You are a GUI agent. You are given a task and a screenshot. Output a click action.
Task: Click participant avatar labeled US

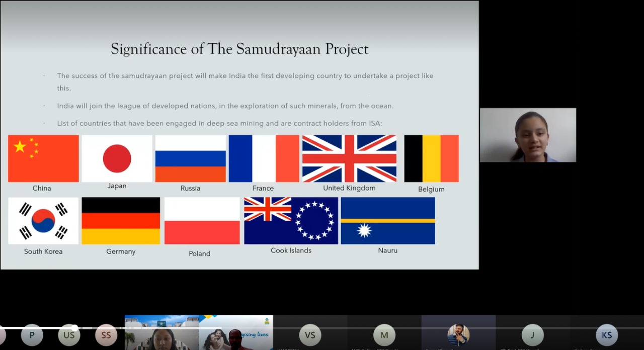point(69,335)
